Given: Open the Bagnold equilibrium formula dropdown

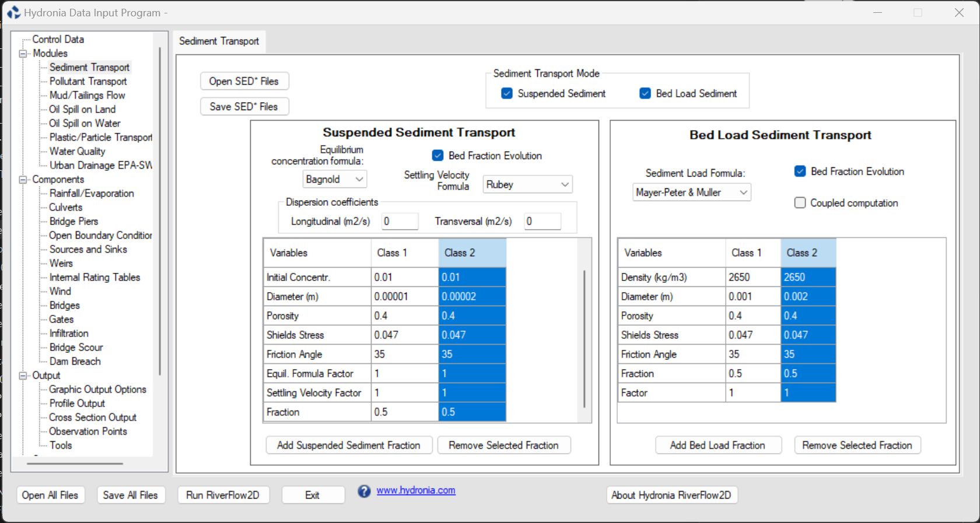Looking at the screenshot, I should (x=335, y=180).
